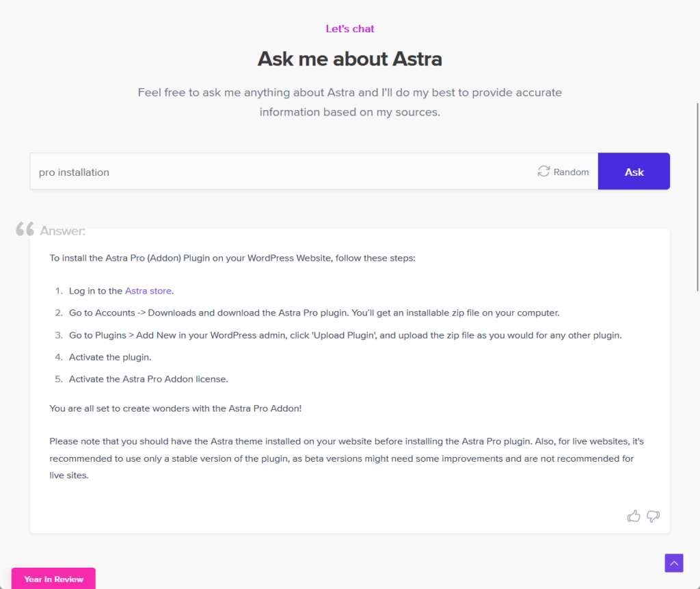Click step 'Activate the Astra Pro Addon license.'
This screenshot has width=700, height=589.
pyautogui.click(x=148, y=379)
